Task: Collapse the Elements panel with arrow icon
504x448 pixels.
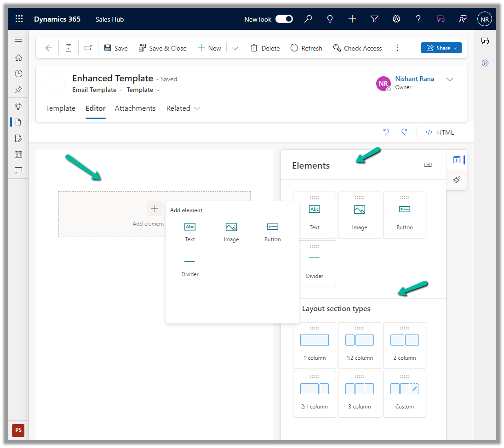Action: (428, 165)
